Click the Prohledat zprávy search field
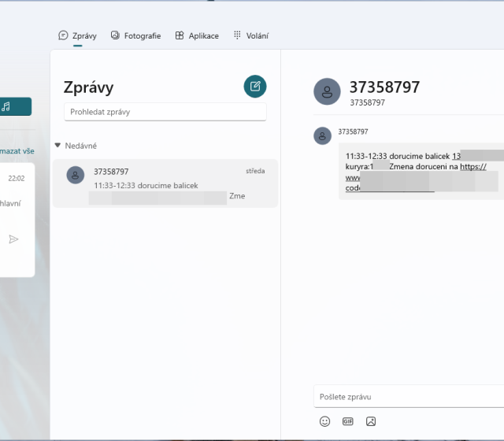The height and width of the screenshot is (441, 504). [x=165, y=112]
